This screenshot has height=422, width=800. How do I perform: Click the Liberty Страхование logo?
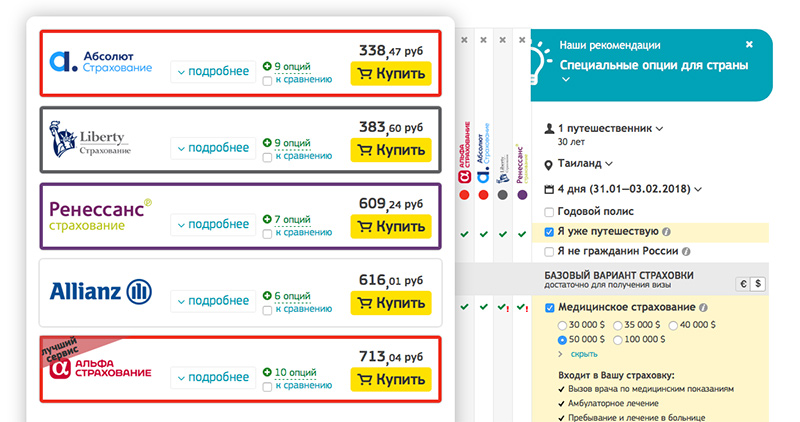[90, 139]
